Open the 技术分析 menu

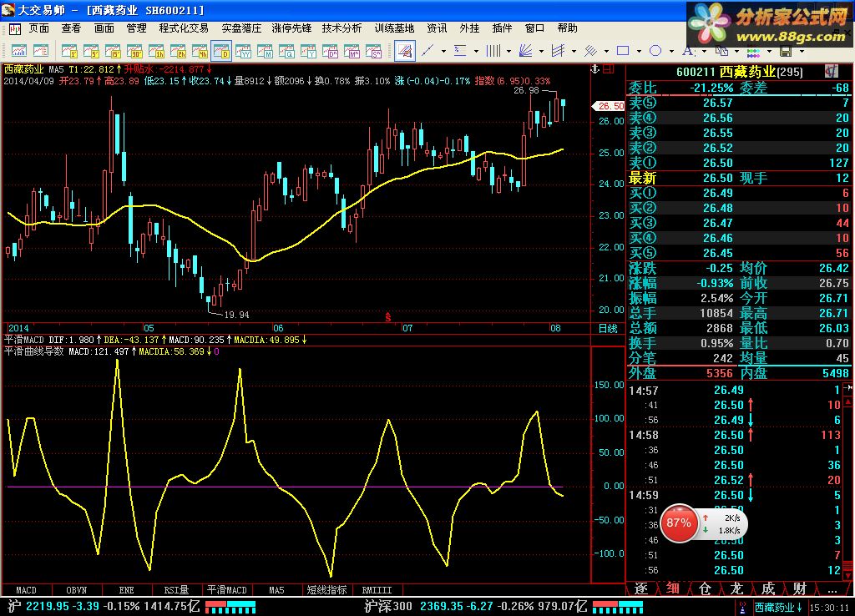(x=341, y=28)
